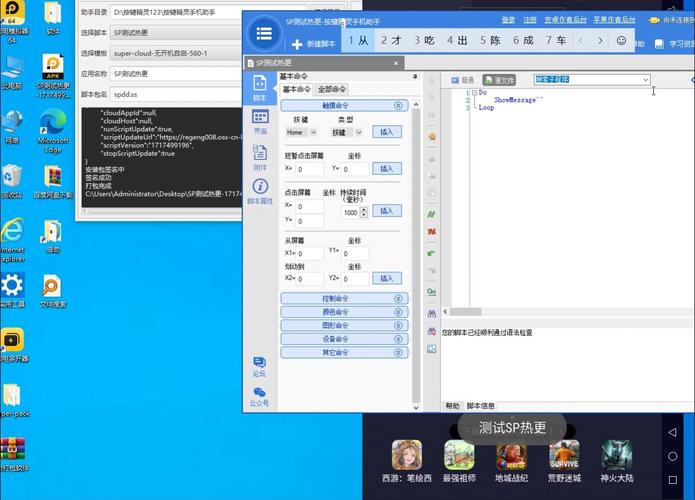
Task: Click the Go To line icon
Action: click(432, 292)
